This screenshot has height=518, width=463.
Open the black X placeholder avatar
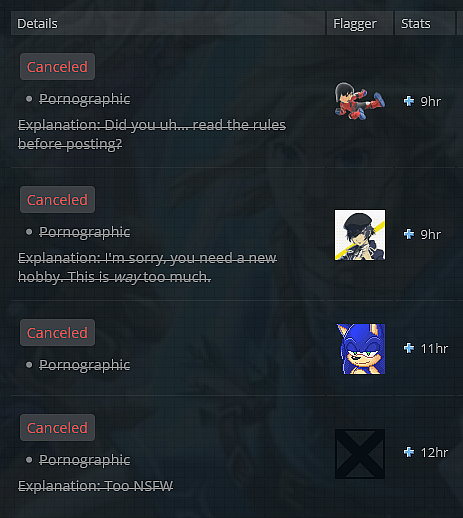coord(360,454)
